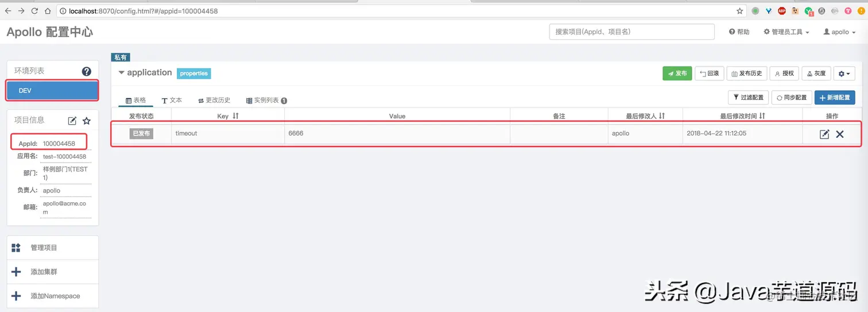This screenshot has height=312, width=868.
Task: Delete the timeout configuration row
Action: click(840, 134)
